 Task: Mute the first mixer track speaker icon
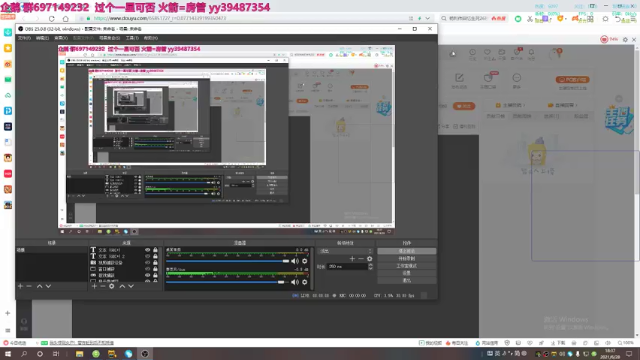295,261
